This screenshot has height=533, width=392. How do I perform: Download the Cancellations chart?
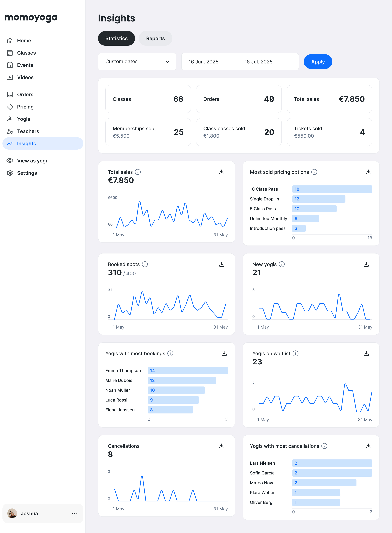click(x=221, y=446)
